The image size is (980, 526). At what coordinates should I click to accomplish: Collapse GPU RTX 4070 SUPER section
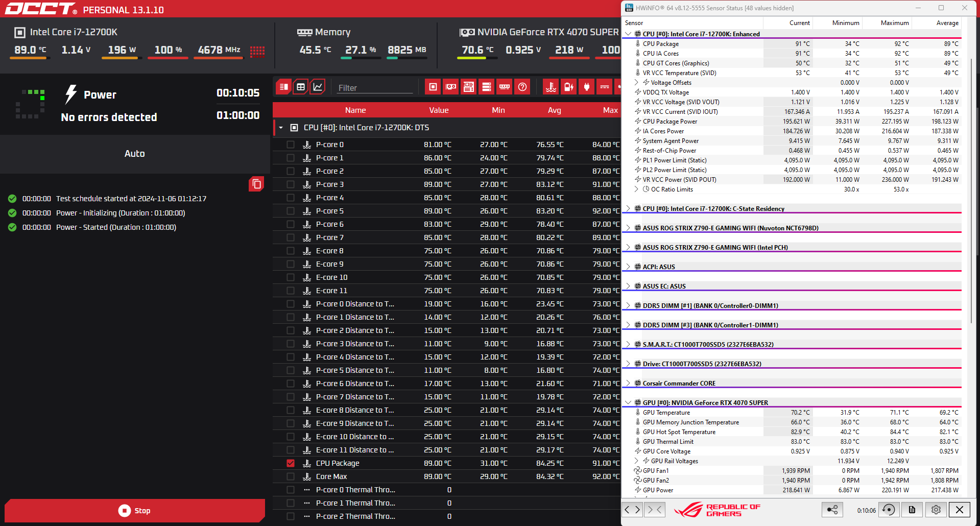pyautogui.click(x=628, y=402)
